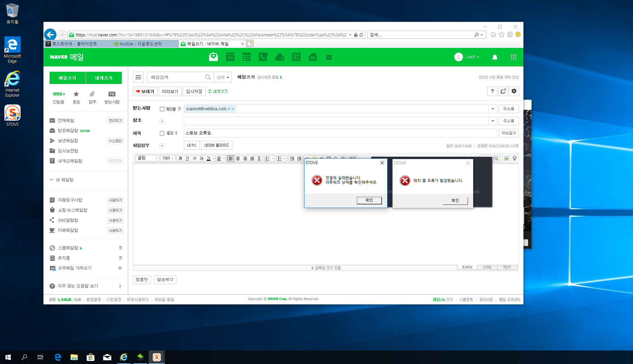The height and width of the screenshot is (364, 633).
Task: Click the 보내기 send button
Action: click(145, 91)
